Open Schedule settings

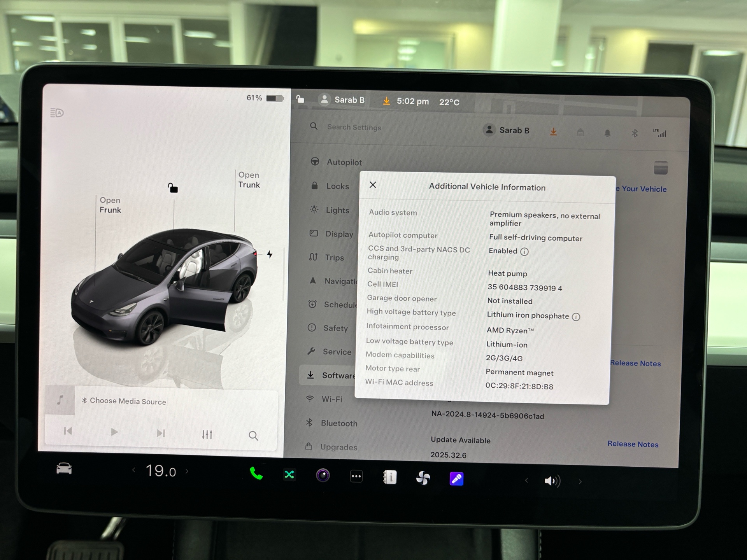pos(332,304)
